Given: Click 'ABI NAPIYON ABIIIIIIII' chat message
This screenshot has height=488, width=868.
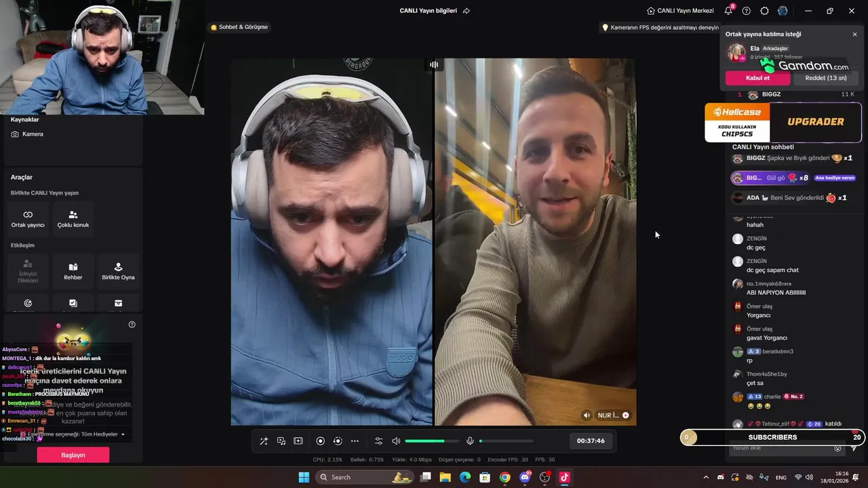Looking at the screenshot, I should tap(776, 293).
